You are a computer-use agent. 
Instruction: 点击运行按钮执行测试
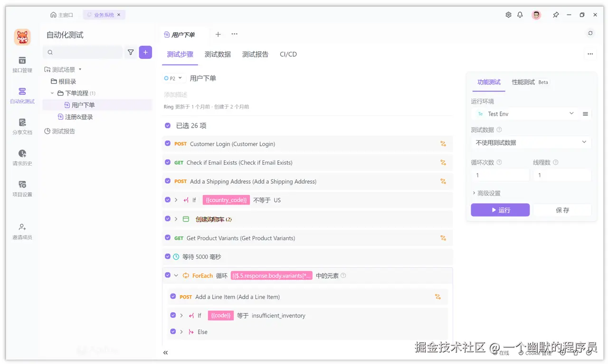pos(500,210)
